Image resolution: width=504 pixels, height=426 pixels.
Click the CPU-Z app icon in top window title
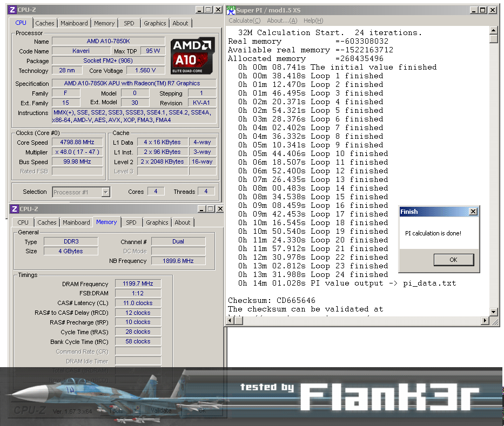12,10
